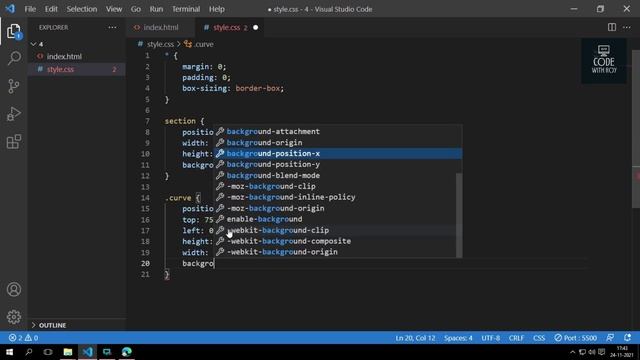Click Visual Studio Code taskbar icon

[87, 352]
